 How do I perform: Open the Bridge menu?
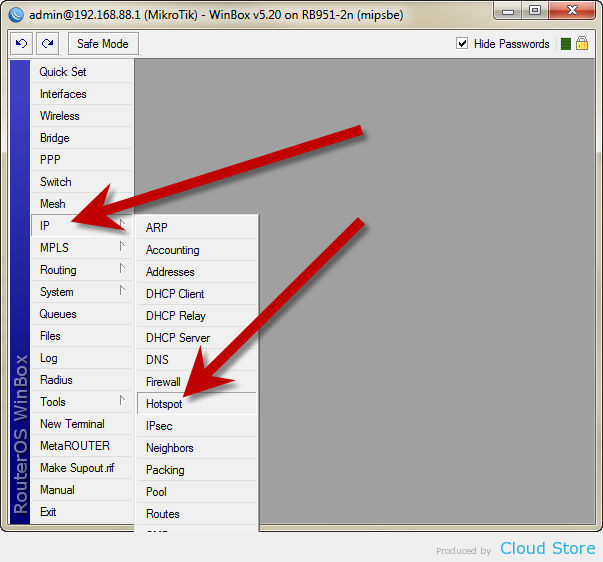(82, 138)
